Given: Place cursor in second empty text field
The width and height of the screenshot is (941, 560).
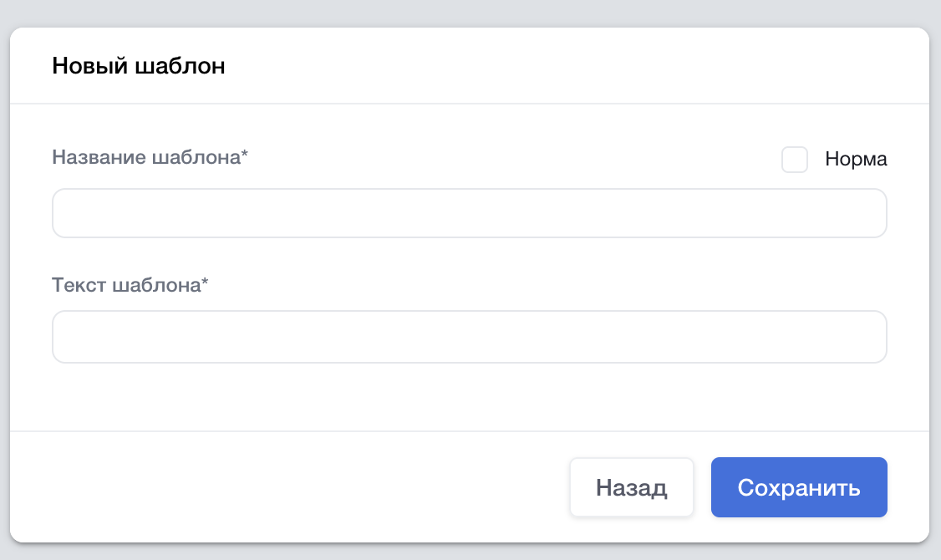Looking at the screenshot, I should [x=469, y=337].
